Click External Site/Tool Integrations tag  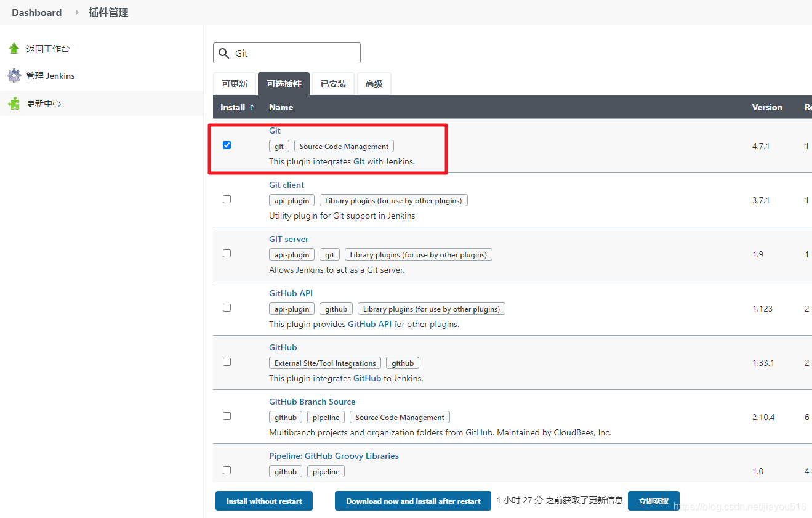(x=325, y=363)
